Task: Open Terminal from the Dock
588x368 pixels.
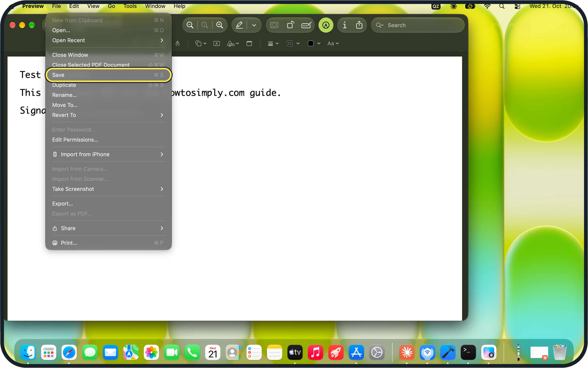Action: [x=468, y=352]
